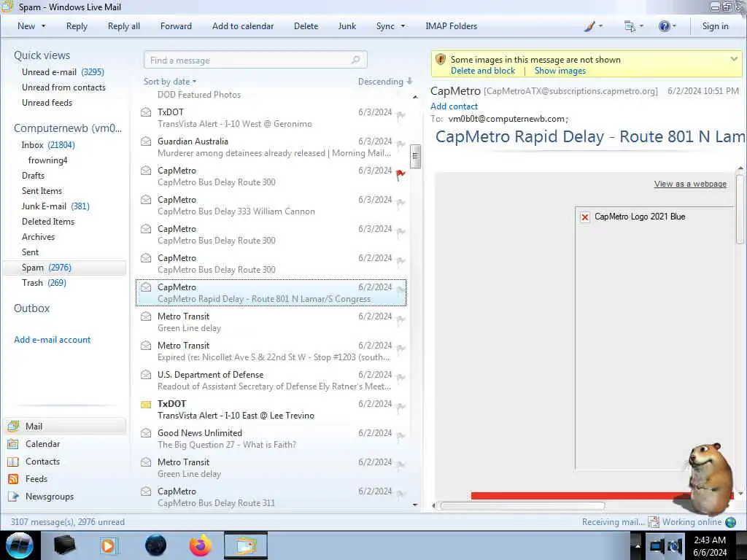Click the Show images link

560,71
